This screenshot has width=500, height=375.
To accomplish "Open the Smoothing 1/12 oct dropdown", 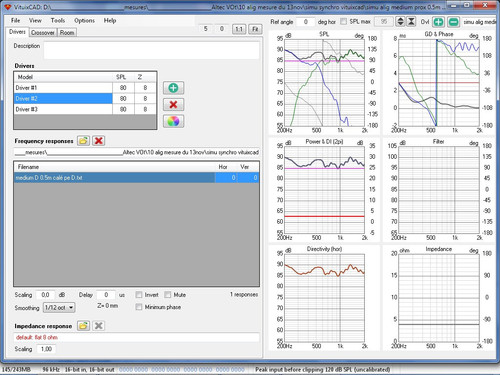I will (x=59, y=307).
